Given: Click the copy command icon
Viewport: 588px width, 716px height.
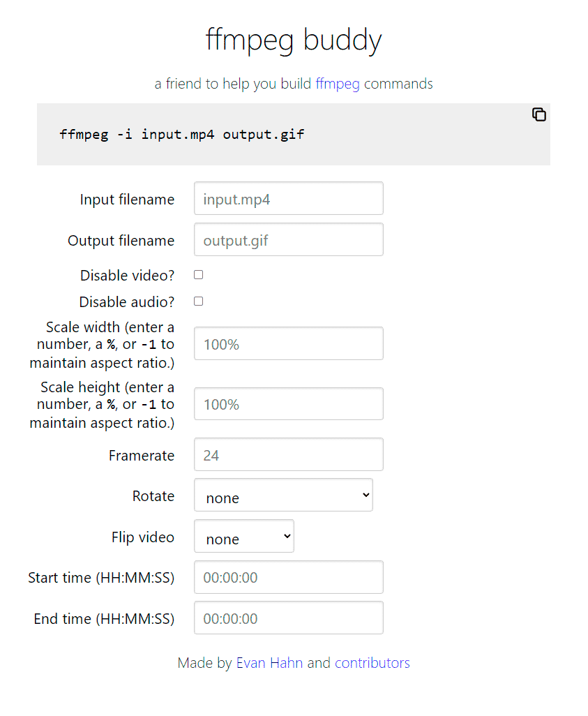Looking at the screenshot, I should click(538, 115).
